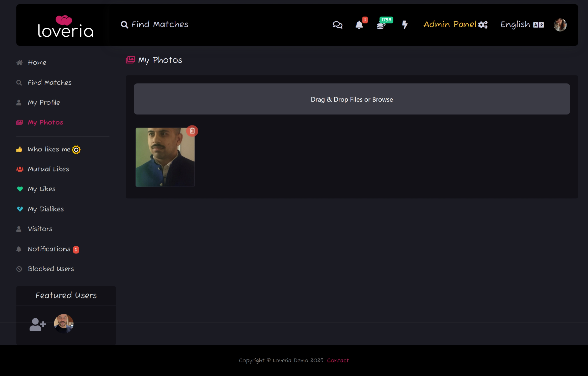
Task: Open the credits coins icon showing 1758
Action: [x=381, y=25]
